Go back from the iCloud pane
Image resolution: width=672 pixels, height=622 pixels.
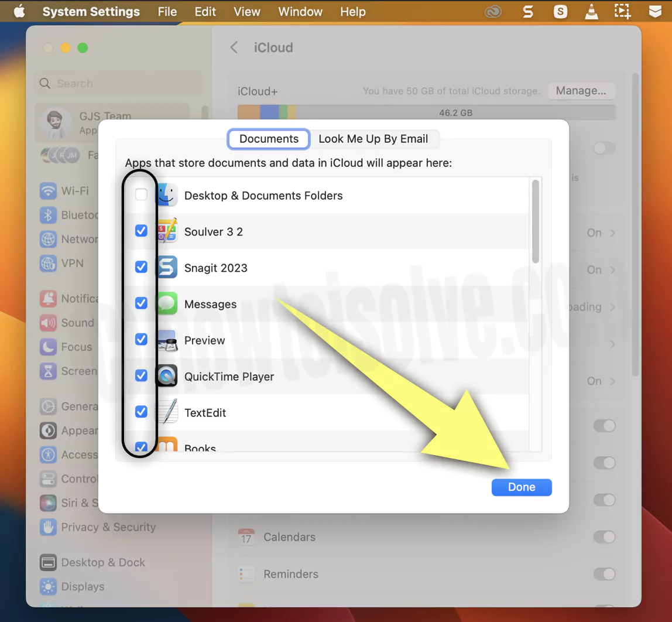click(x=234, y=47)
